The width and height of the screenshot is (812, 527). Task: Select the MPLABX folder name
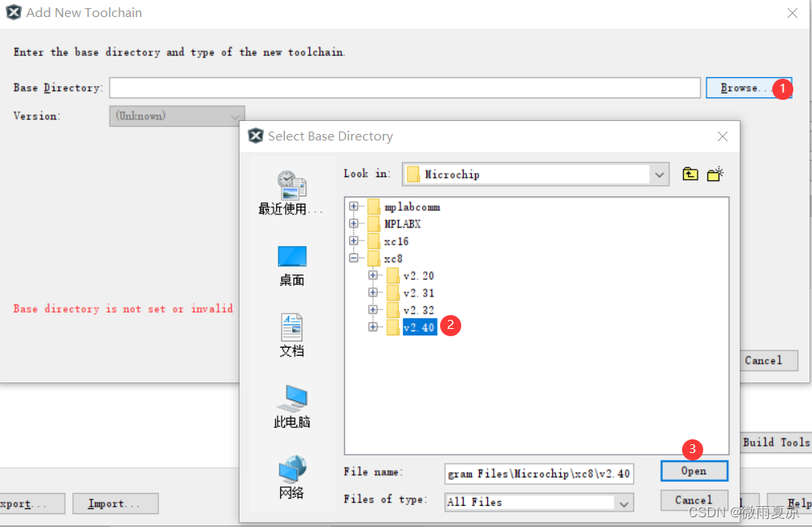[403, 224]
